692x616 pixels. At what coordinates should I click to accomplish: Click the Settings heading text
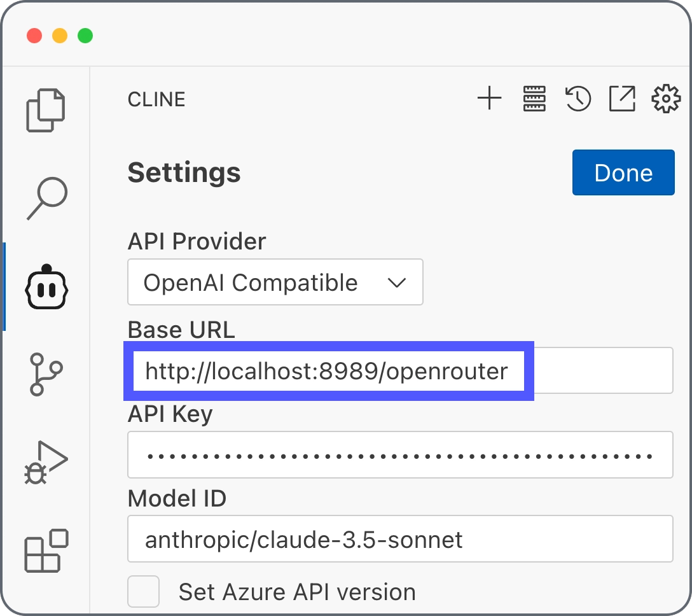click(184, 172)
